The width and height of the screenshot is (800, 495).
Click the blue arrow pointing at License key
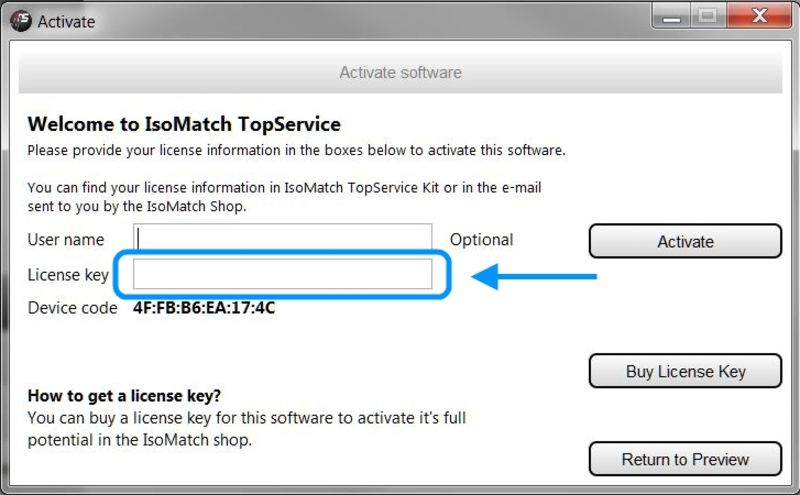[533, 276]
